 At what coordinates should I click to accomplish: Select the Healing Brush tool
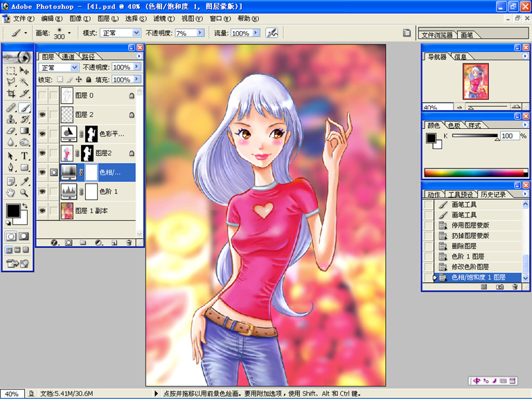point(11,108)
